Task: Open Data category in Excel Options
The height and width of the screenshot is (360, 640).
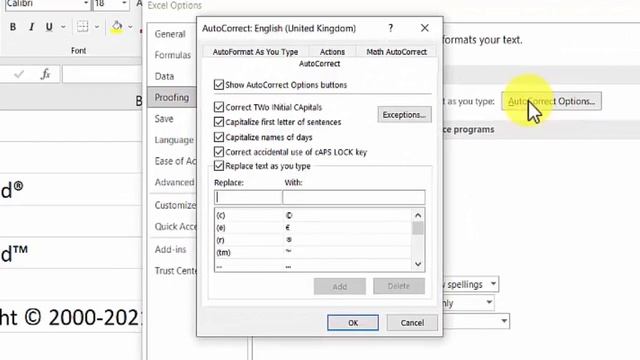Action: tap(164, 76)
